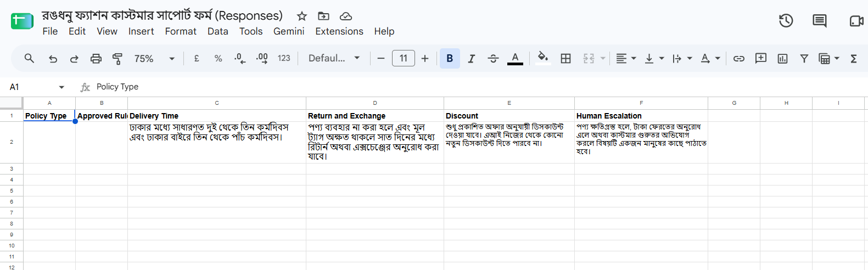Format as currency pound

click(x=197, y=58)
